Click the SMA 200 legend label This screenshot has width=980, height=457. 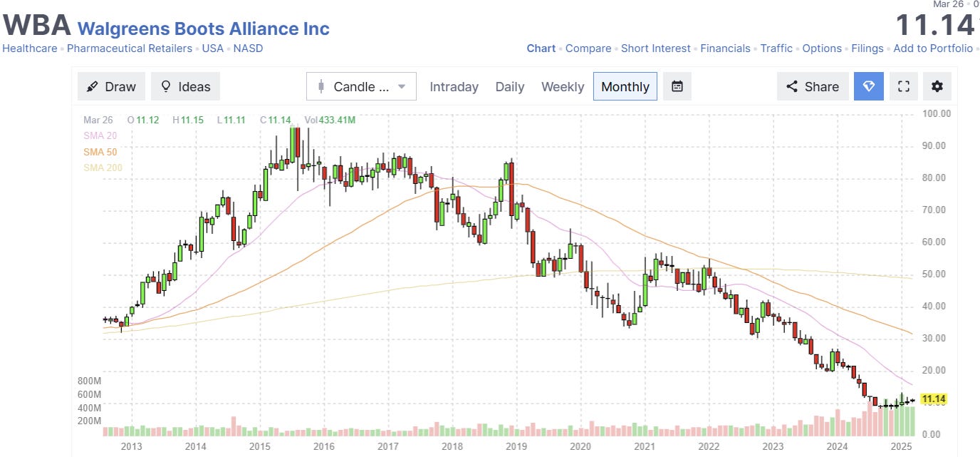[x=103, y=168]
